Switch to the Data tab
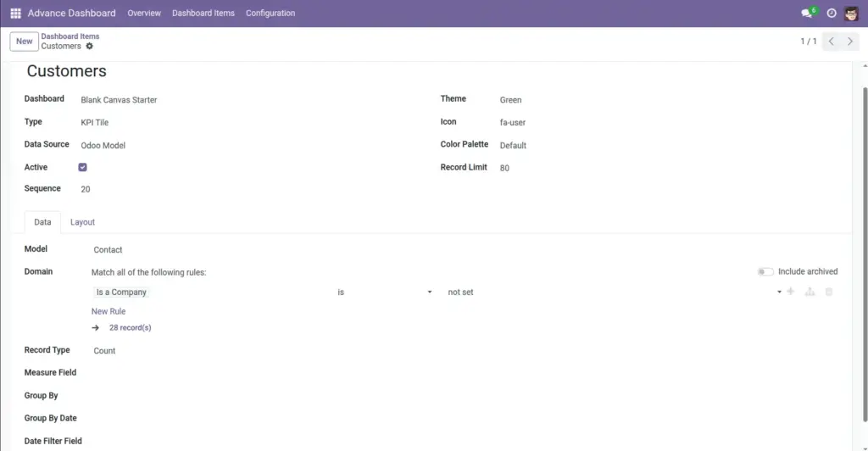 tap(42, 222)
